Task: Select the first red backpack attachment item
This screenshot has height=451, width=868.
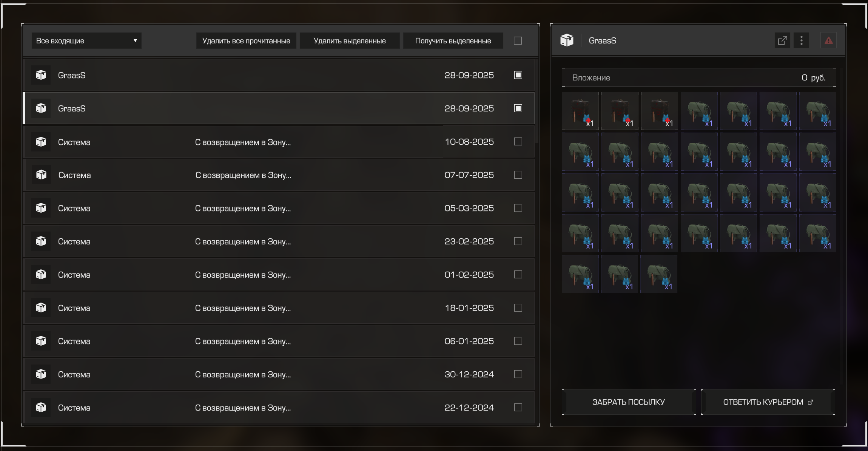Action: point(580,111)
